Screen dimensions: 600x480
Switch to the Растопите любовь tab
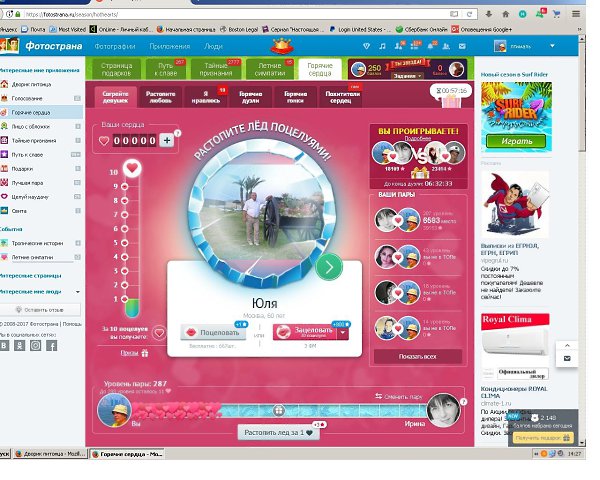coord(160,97)
